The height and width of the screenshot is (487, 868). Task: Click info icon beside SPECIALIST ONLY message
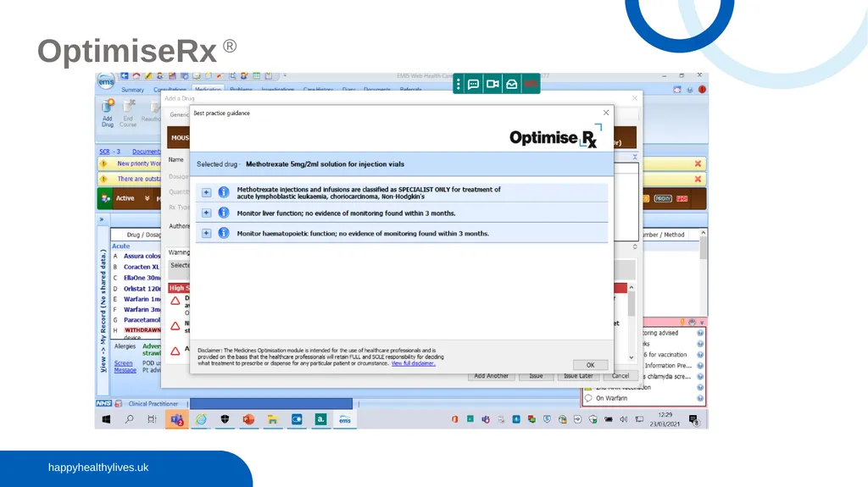coord(224,192)
